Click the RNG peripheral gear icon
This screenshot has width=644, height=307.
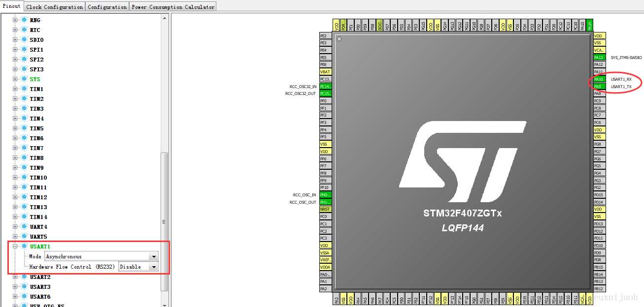click(x=24, y=20)
